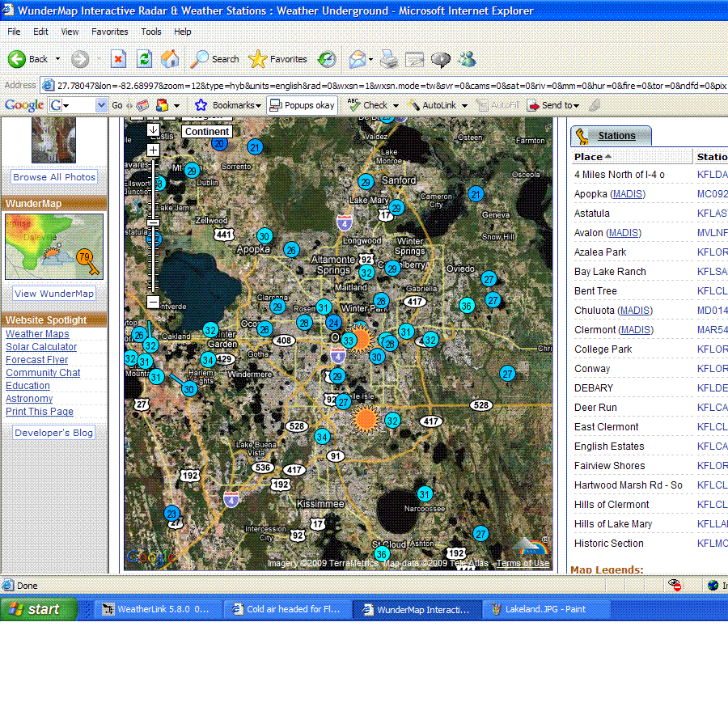Open the Favorites menu
Image resolution: width=728 pixels, height=728 pixels.
click(x=109, y=32)
